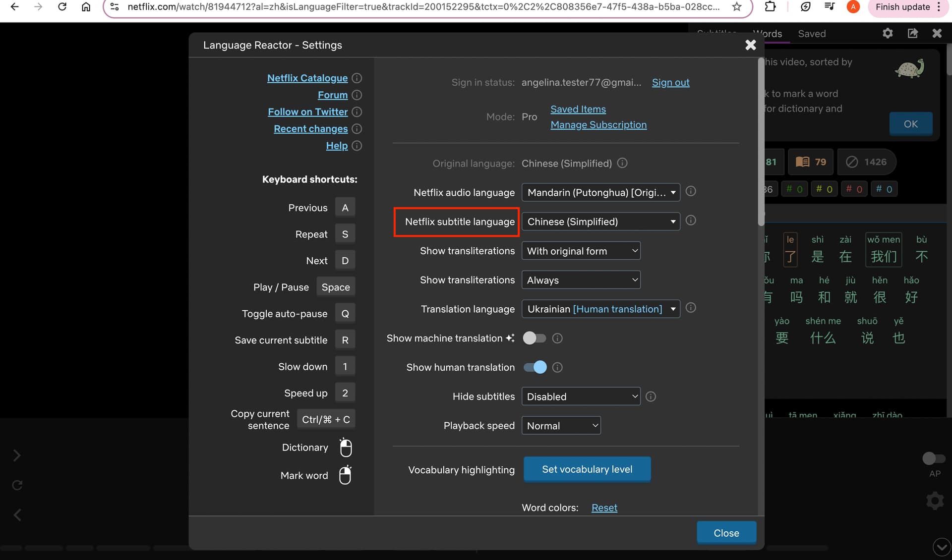Image resolution: width=952 pixels, height=560 pixels.
Task: Click info icon next to Netflix Catalogue
Action: point(357,78)
